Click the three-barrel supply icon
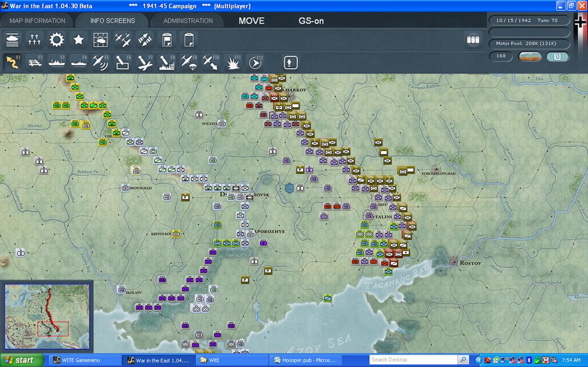Image resolution: width=588 pixels, height=367 pixels. (473, 40)
